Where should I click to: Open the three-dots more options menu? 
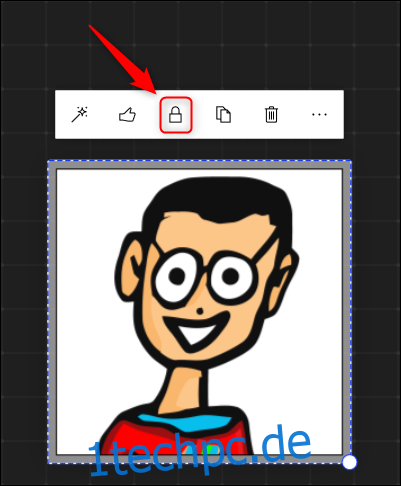(x=319, y=115)
